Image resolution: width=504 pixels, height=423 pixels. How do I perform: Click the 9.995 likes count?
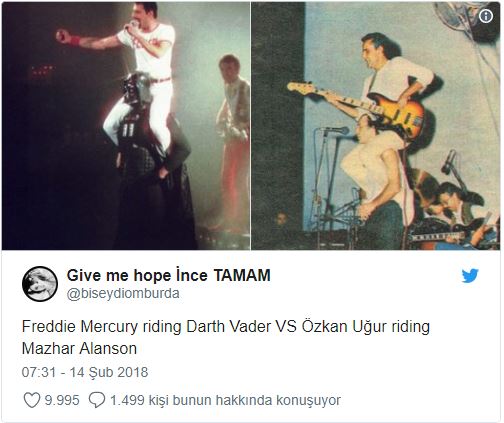pyautogui.click(x=62, y=400)
